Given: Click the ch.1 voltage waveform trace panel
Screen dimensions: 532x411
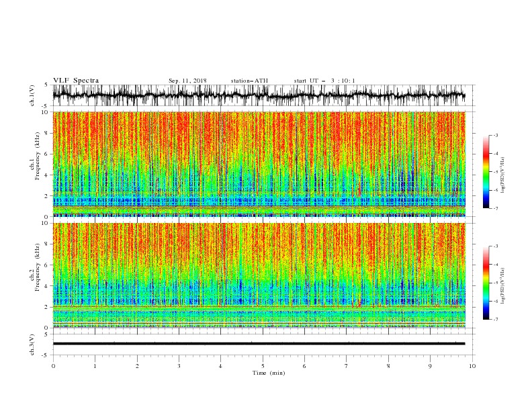Looking at the screenshot, I should pos(259,95).
